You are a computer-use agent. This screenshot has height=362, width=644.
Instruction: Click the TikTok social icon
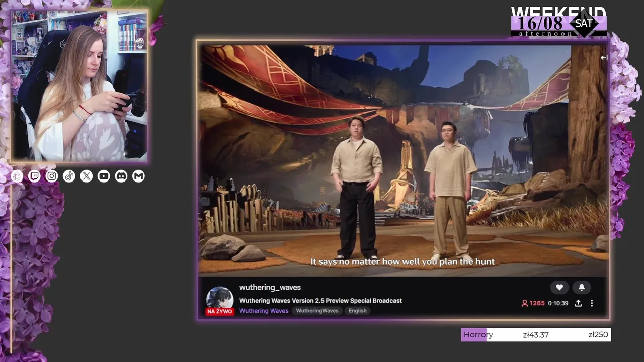pos(69,176)
